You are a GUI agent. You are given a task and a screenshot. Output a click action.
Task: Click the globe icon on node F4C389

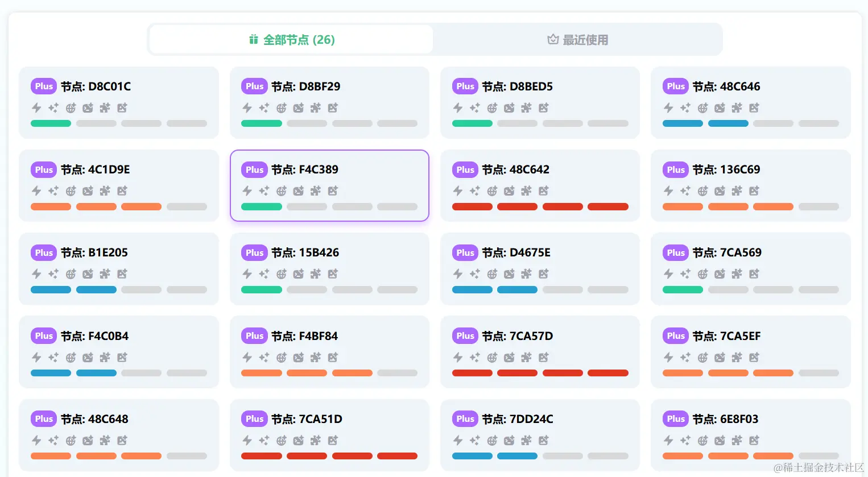pos(281,190)
